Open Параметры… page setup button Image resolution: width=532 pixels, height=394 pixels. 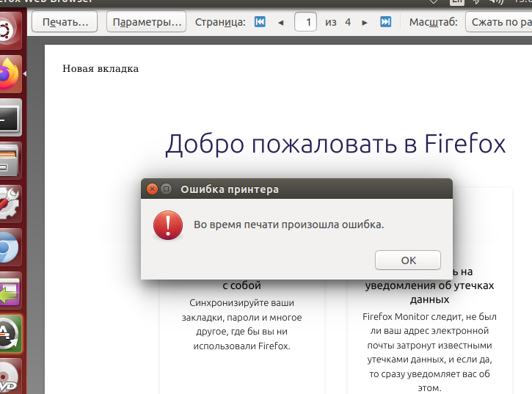146,22
